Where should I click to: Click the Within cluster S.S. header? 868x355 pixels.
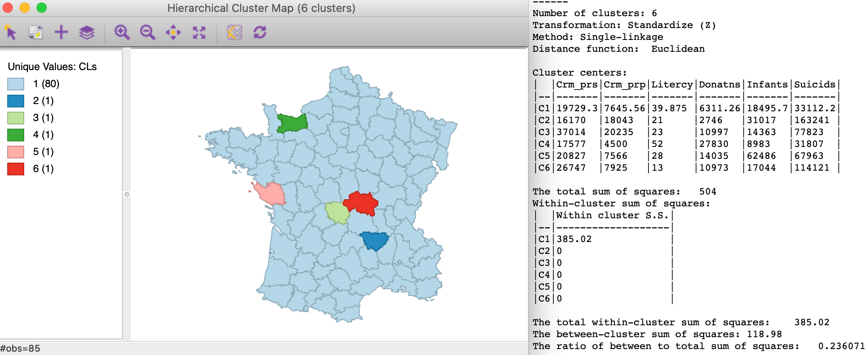(x=612, y=215)
